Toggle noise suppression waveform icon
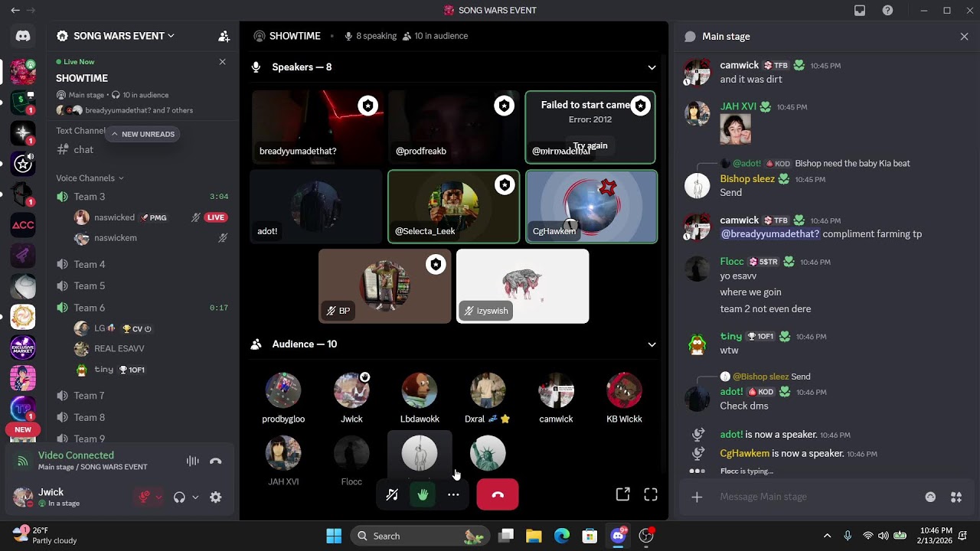980x551 pixels. click(193, 461)
